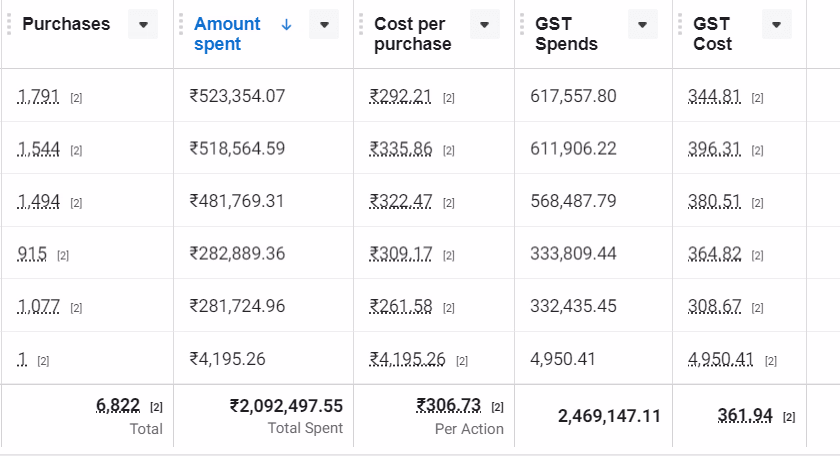This screenshot has height=456, width=840.
Task: Click the footnote [2] beside GST cost 380.51
Action: pos(757,203)
